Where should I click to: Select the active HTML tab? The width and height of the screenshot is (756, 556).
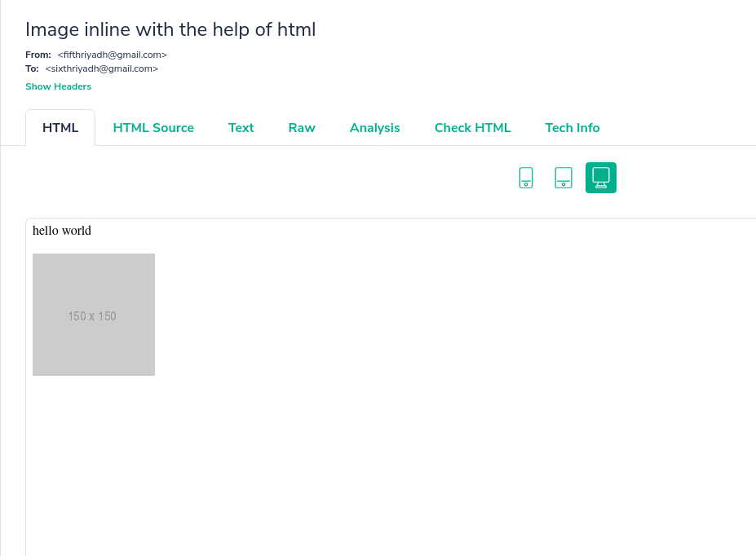tap(60, 128)
